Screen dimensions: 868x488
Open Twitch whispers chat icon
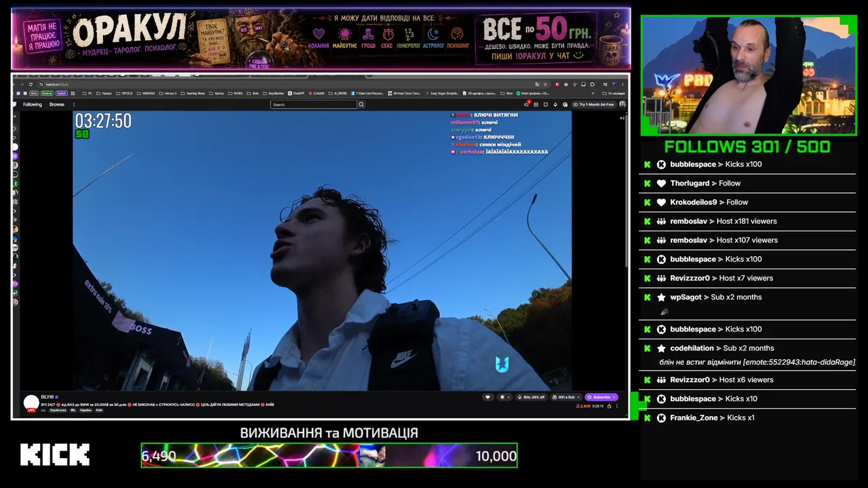(x=546, y=104)
